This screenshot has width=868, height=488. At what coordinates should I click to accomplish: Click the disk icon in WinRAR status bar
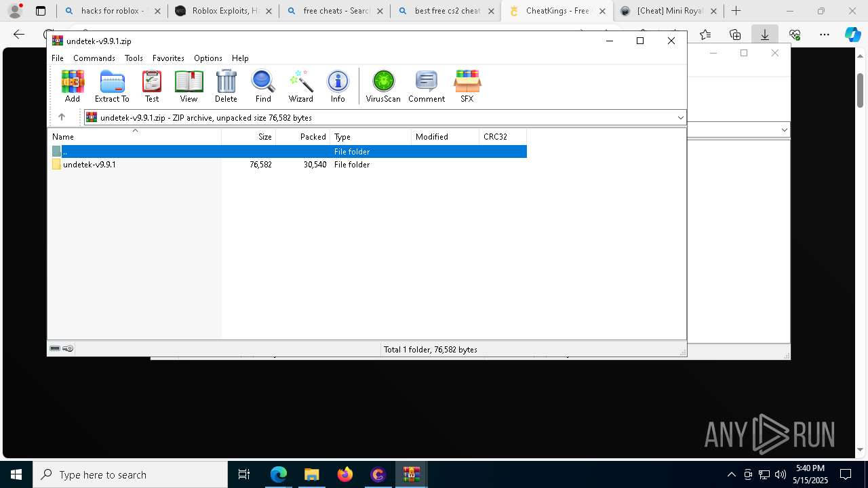[x=55, y=348]
